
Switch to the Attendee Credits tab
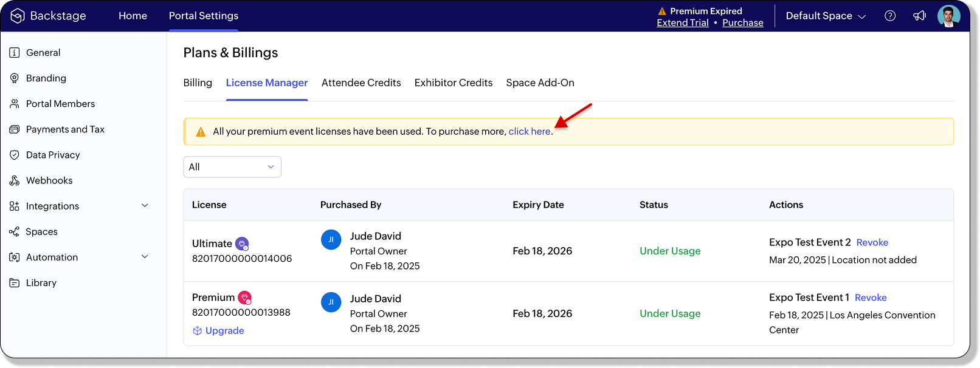click(x=361, y=83)
